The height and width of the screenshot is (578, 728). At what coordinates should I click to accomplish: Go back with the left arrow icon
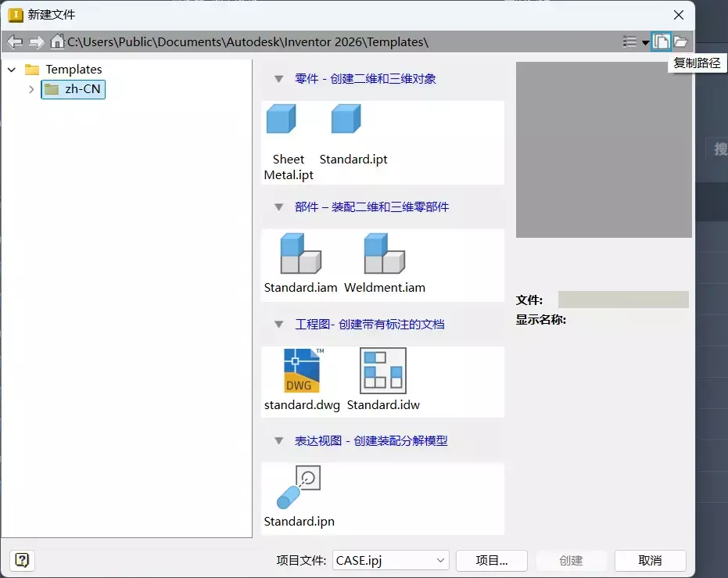[15, 41]
